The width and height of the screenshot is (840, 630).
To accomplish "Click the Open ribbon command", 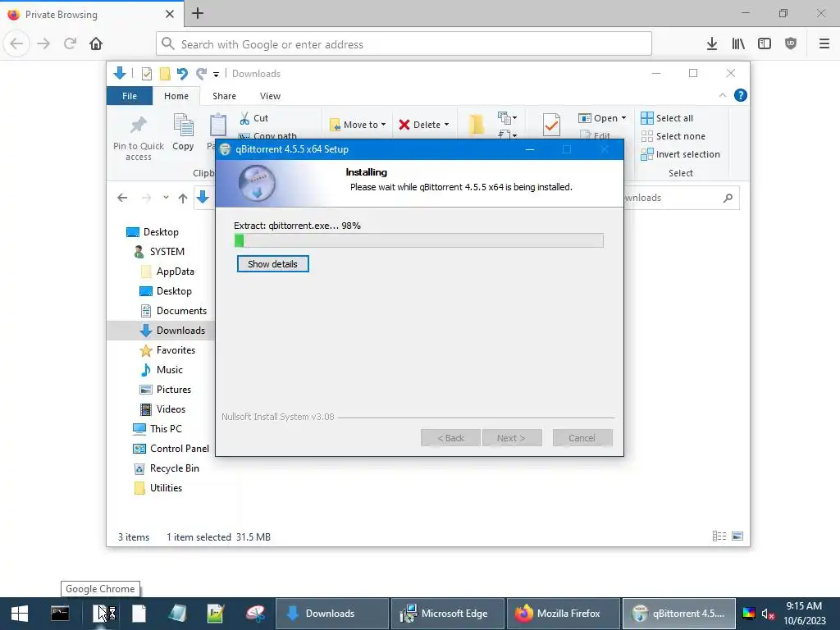I will (598, 118).
